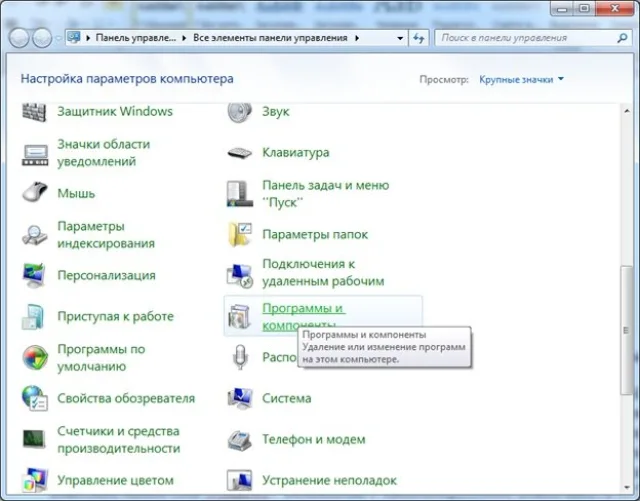
Task: Open the Устранение неполадок link
Action: 329,480
